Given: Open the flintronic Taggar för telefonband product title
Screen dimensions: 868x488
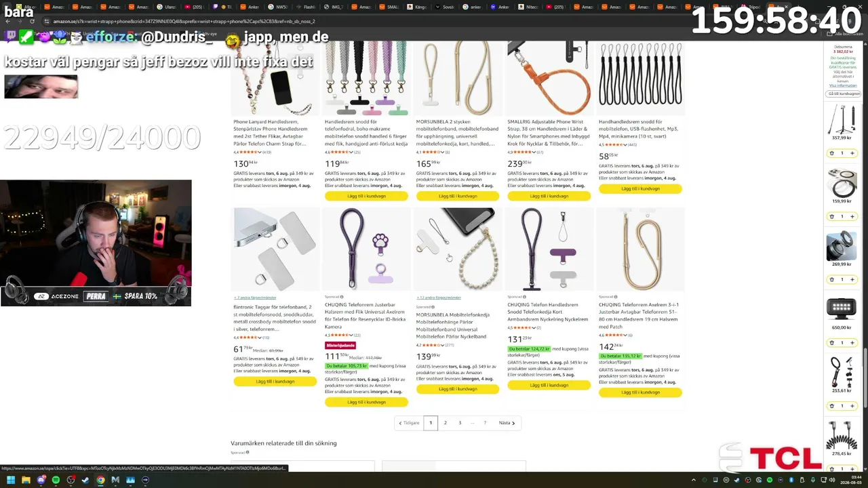Looking at the screenshot, I should coord(273,317).
